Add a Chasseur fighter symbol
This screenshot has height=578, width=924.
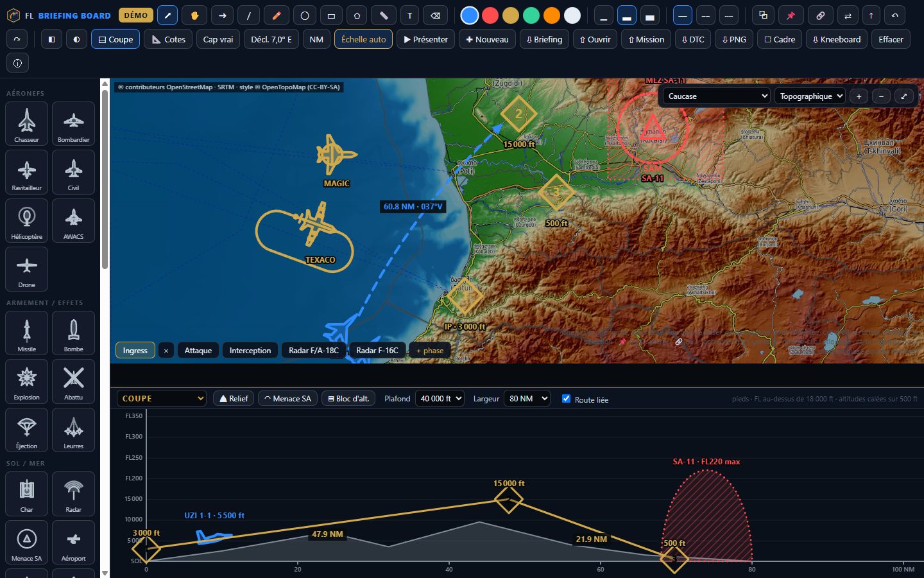point(26,123)
